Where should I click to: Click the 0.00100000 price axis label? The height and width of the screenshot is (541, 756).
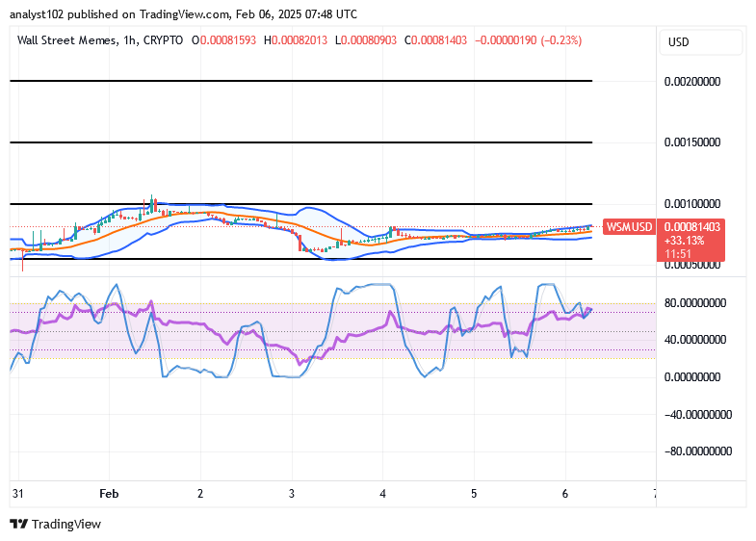point(692,204)
